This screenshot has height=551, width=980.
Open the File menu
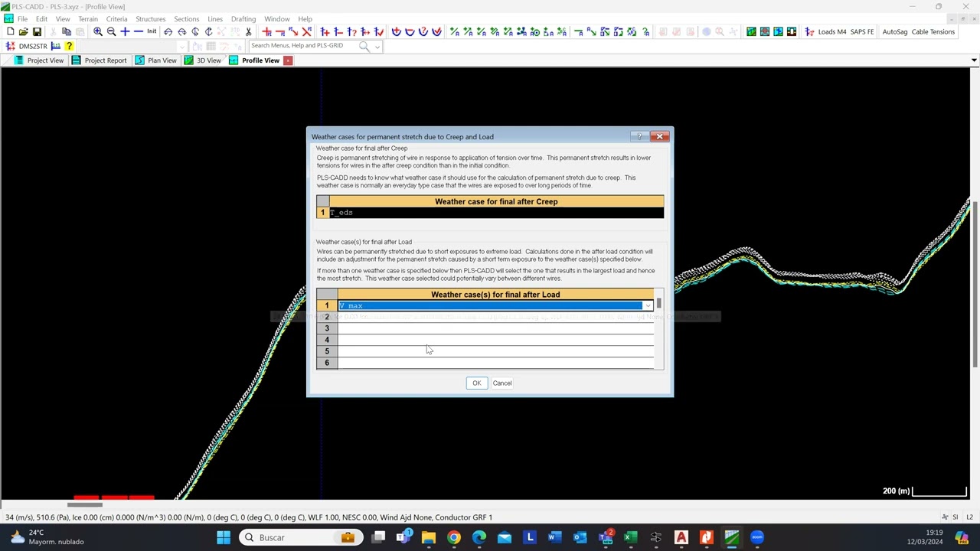coord(23,18)
